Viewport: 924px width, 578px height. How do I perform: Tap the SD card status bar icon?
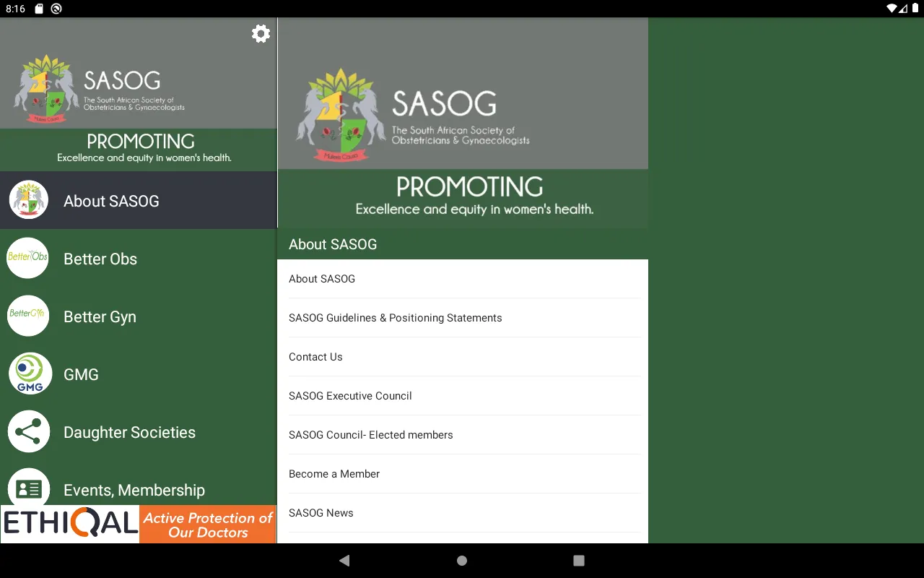click(39, 9)
